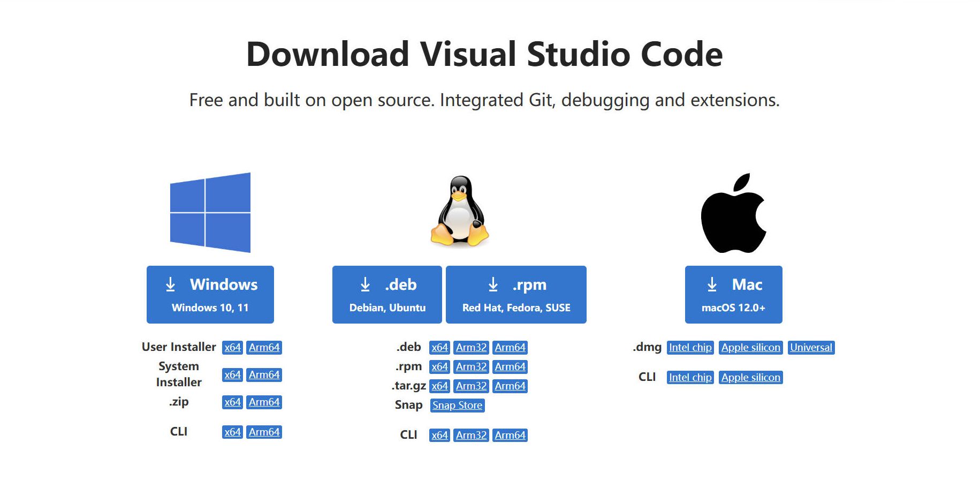Select the .rpm Arm64 link
This screenshot has height=480, width=980.
coord(510,366)
